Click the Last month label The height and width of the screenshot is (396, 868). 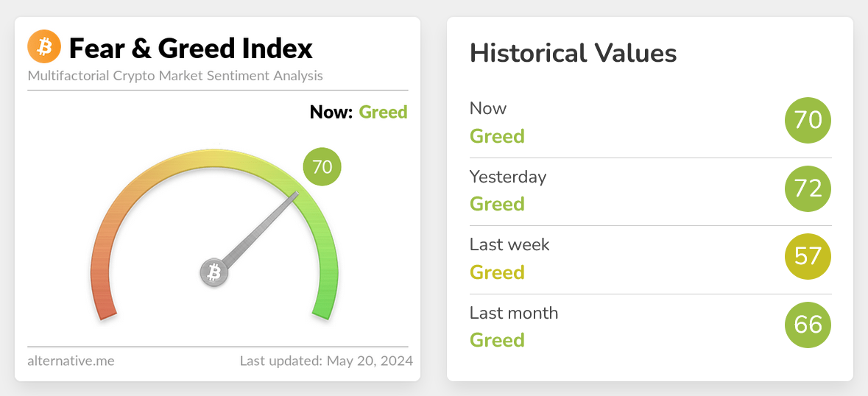(x=514, y=313)
